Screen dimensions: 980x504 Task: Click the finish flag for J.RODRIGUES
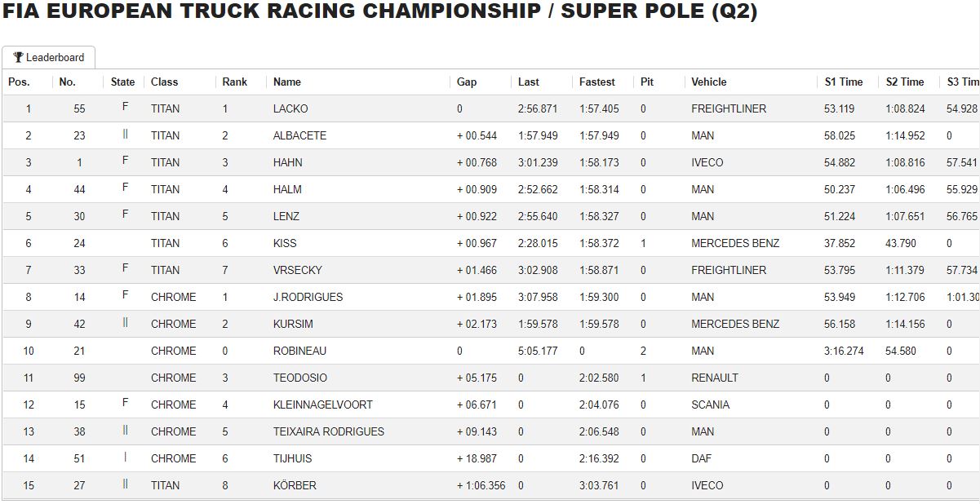click(x=125, y=296)
